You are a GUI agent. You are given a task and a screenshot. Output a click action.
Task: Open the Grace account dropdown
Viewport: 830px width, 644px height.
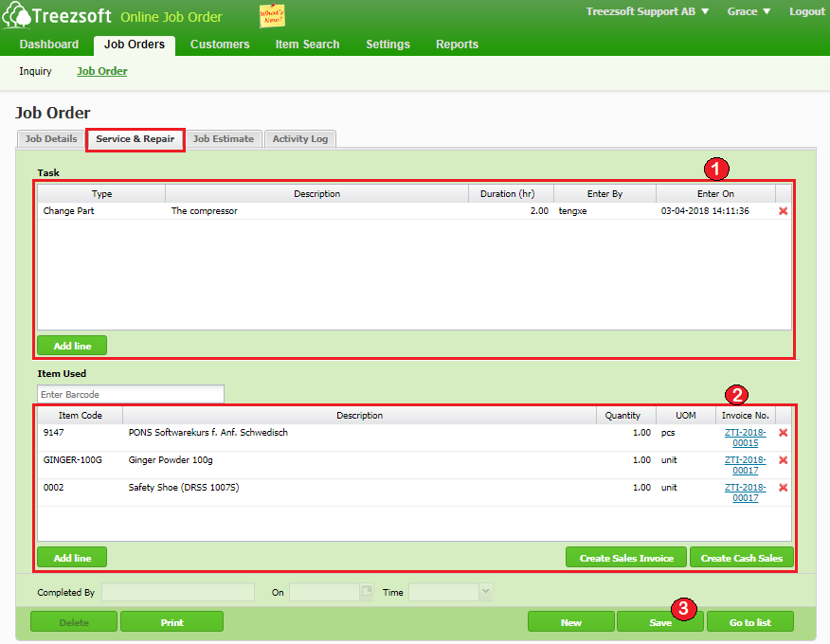click(749, 10)
